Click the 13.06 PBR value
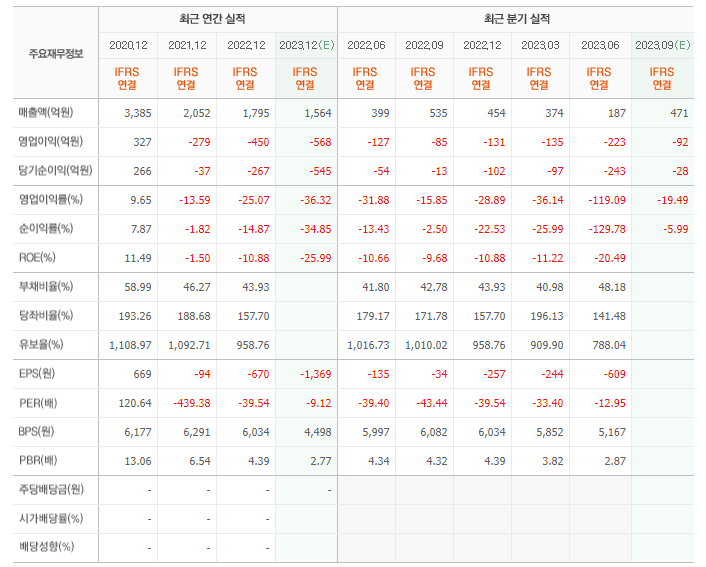Screen dimensions: 706x567 click(138, 461)
